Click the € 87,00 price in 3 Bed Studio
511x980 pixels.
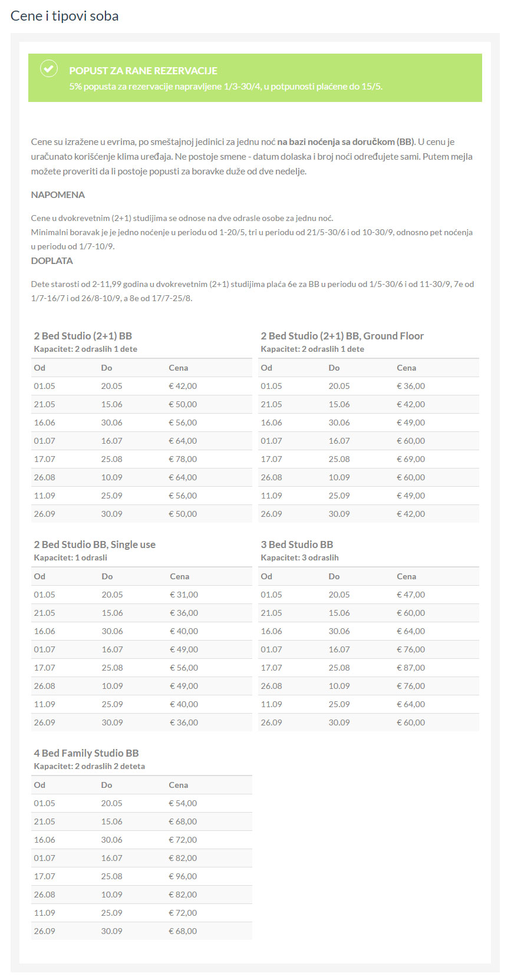click(411, 668)
